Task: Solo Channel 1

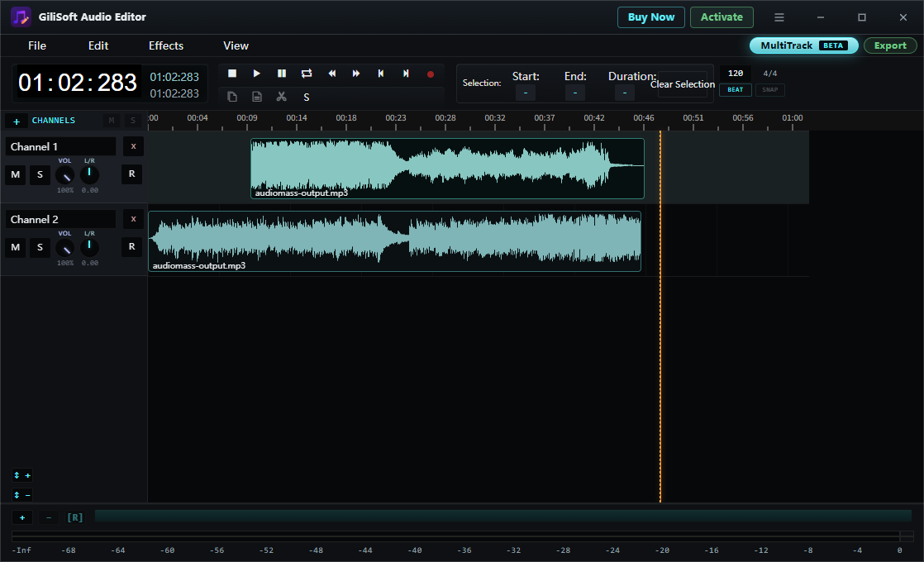Action: click(x=40, y=174)
